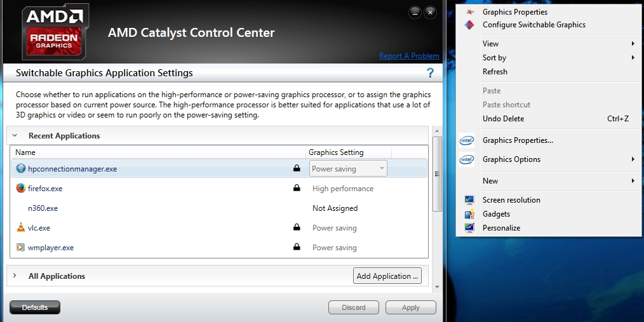
Task: Click the lock icon on firefox.exe row
Action: click(296, 189)
